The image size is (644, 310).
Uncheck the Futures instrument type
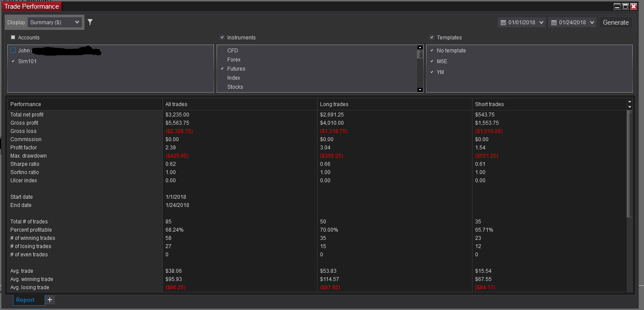(x=222, y=68)
